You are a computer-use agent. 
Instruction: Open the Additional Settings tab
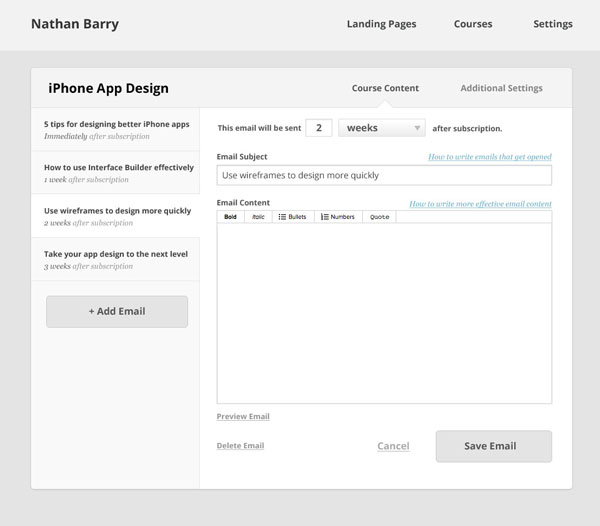coord(501,88)
